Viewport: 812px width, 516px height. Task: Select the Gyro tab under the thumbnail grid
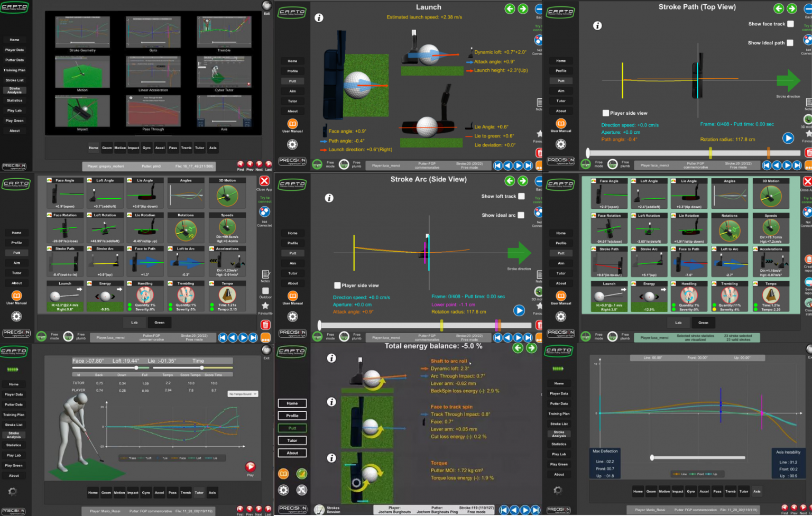click(146, 148)
